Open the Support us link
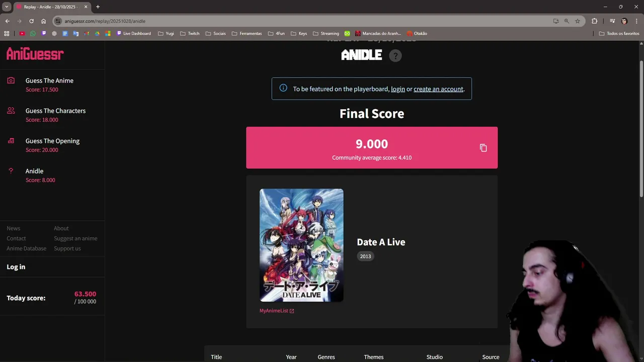Viewport: 644px width, 362px height. 67,248
